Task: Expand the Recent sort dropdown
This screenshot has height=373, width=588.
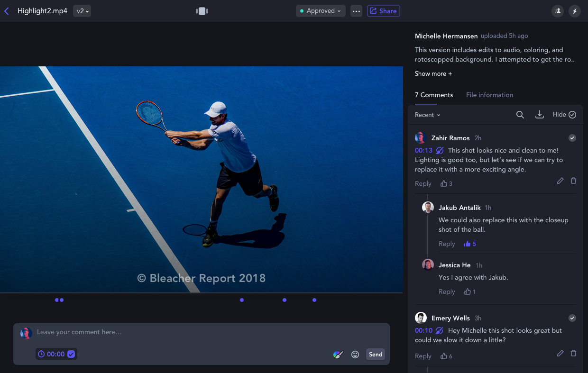Action: pyautogui.click(x=427, y=115)
